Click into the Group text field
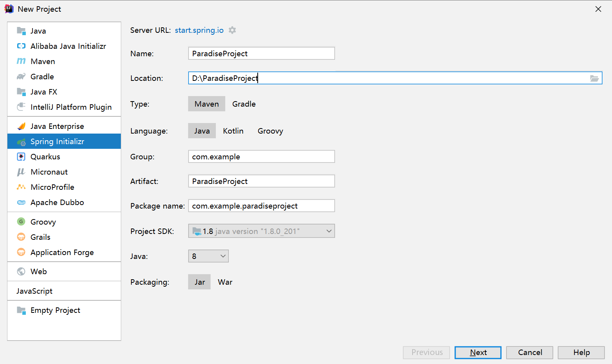Image resolution: width=612 pixels, height=364 pixels. 261,157
